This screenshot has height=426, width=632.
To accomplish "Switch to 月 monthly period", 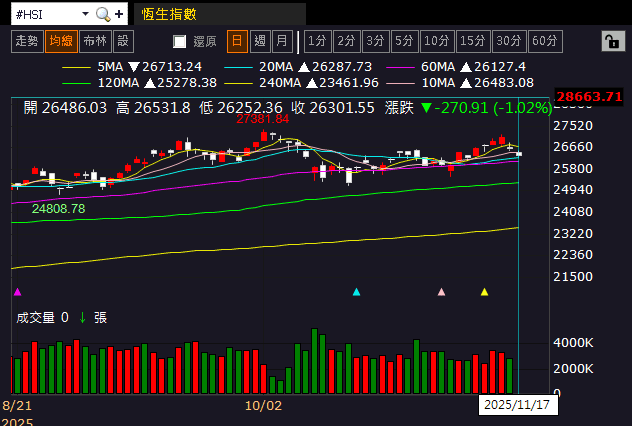I will [x=282, y=41].
